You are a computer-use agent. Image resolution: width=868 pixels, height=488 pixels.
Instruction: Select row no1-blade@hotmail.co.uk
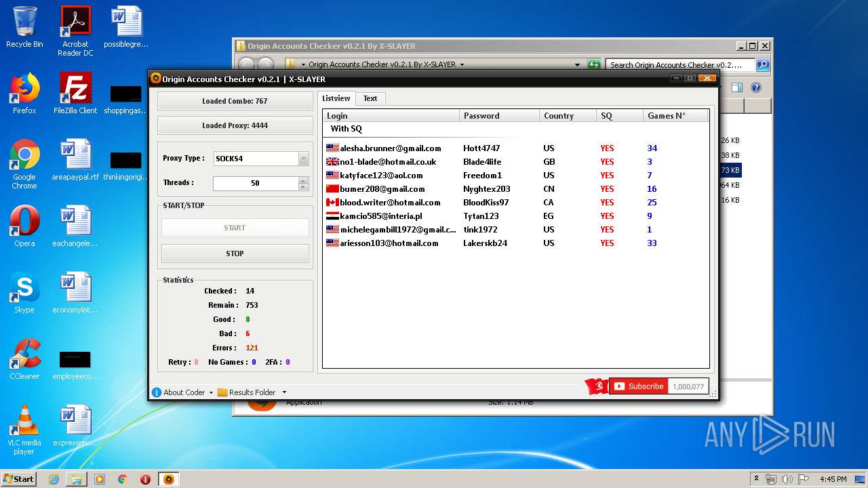[x=515, y=162]
